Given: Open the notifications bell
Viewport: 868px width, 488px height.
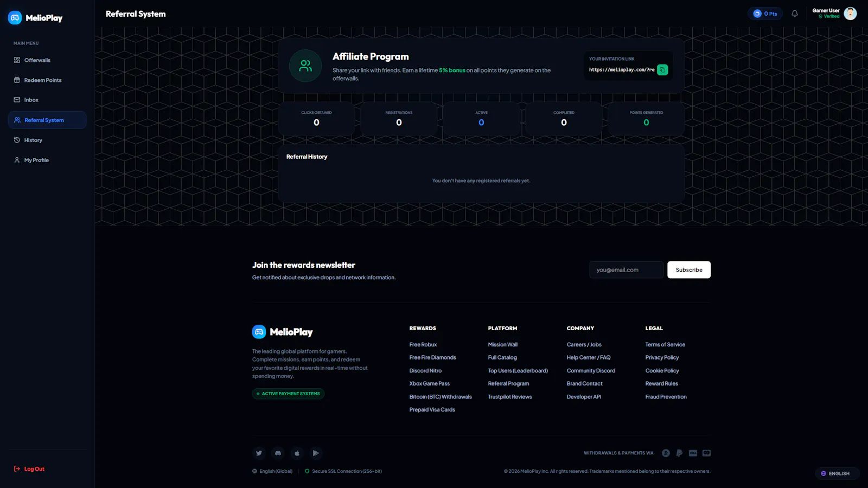Looking at the screenshot, I should pyautogui.click(x=795, y=14).
